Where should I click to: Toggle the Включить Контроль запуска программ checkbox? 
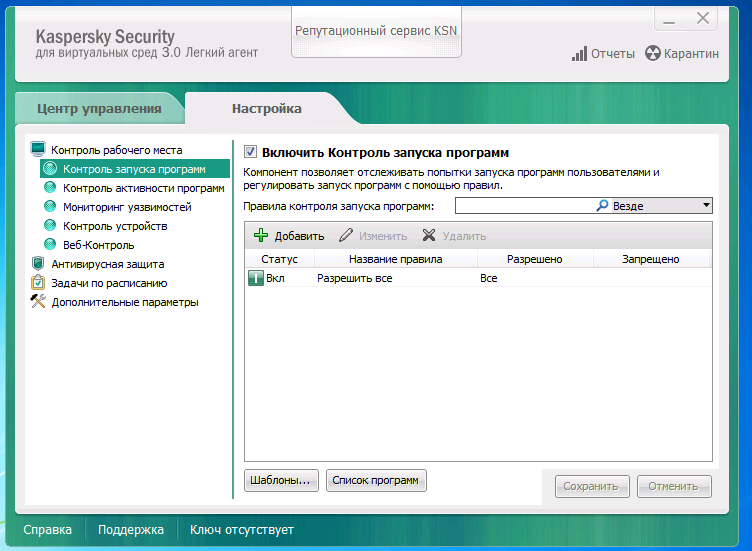250,152
